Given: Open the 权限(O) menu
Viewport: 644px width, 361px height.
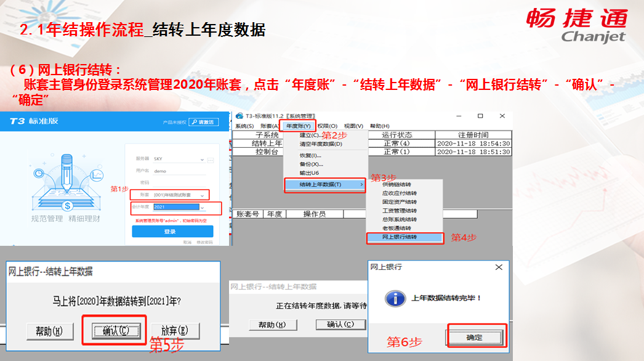Looking at the screenshot, I should coord(327,126).
